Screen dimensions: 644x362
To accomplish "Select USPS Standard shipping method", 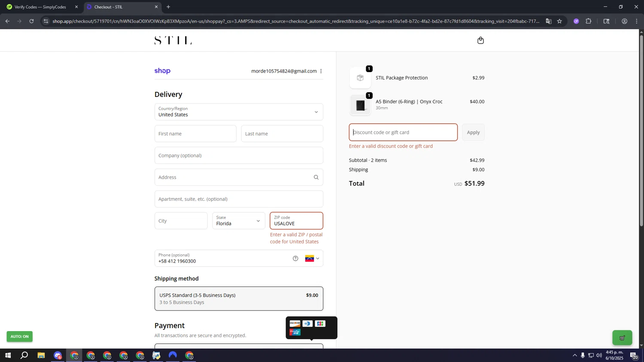I will 239,299.
